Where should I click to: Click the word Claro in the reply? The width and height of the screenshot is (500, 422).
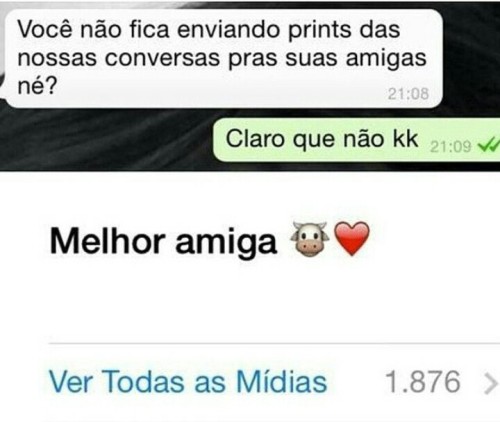(x=255, y=139)
